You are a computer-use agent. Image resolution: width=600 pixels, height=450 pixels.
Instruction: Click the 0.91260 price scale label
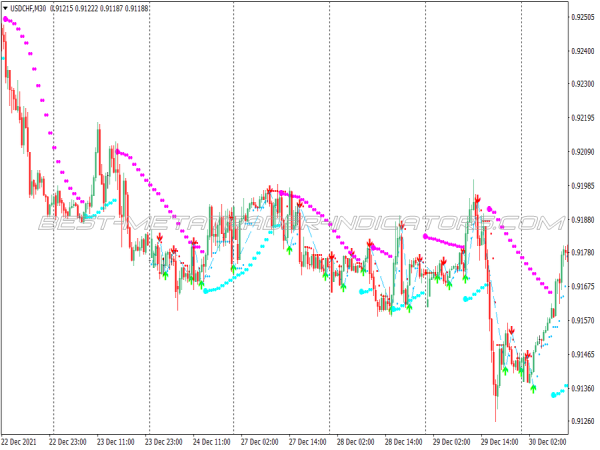[583, 421]
